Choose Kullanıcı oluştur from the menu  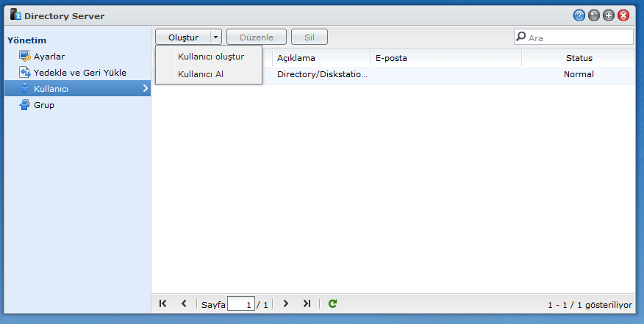coord(210,57)
